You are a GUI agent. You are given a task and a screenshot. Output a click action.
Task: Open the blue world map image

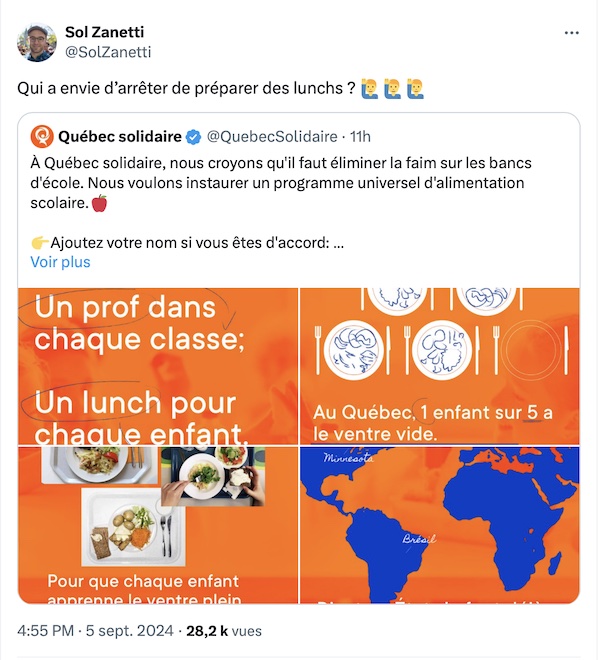pyautogui.click(x=440, y=525)
